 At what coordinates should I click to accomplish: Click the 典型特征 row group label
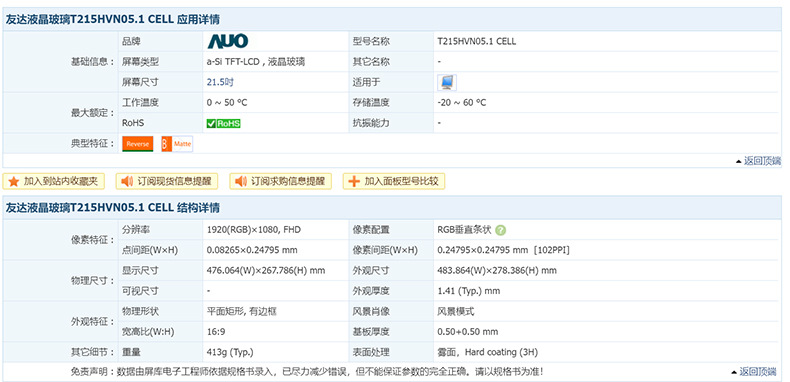tap(92, 144)
